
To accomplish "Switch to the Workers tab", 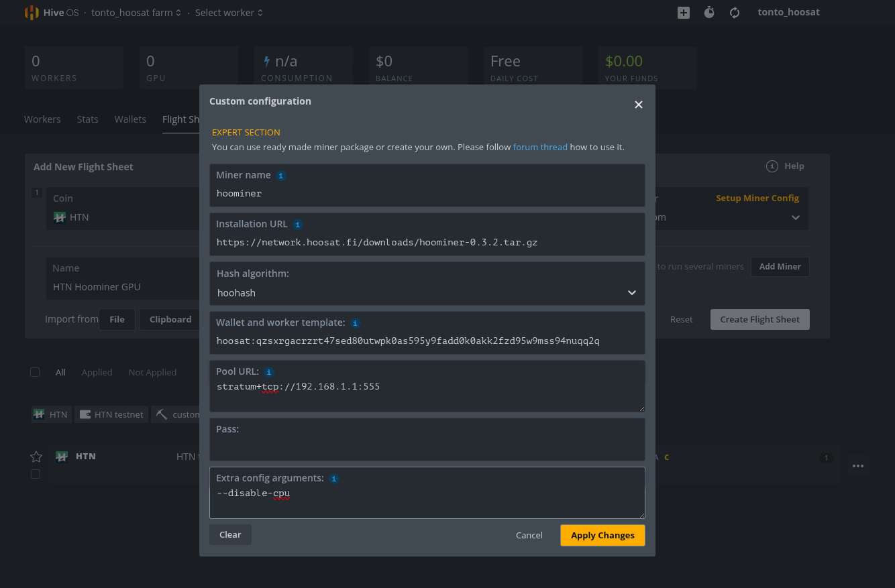I will coord(42,119).
